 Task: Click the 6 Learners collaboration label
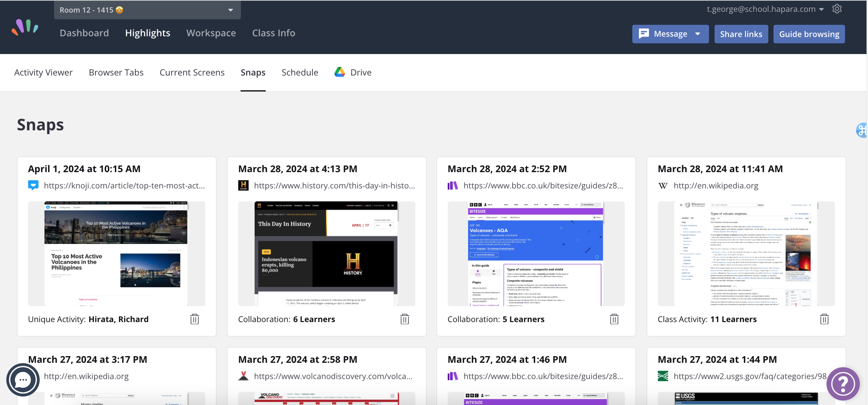point(314,319)
